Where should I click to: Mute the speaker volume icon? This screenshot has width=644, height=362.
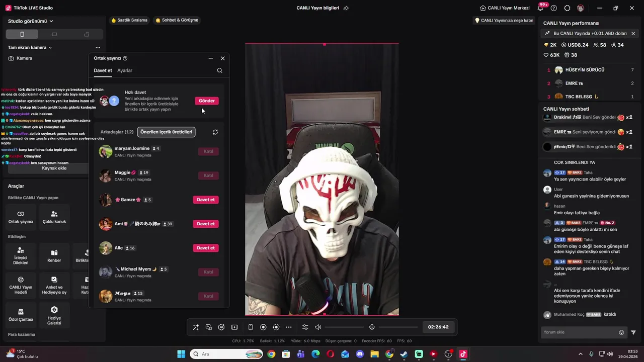point(318,327)
